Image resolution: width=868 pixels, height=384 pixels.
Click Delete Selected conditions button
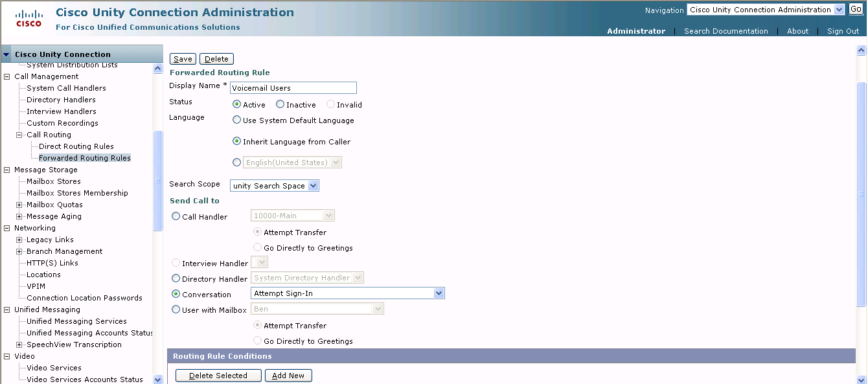(218, 376)
